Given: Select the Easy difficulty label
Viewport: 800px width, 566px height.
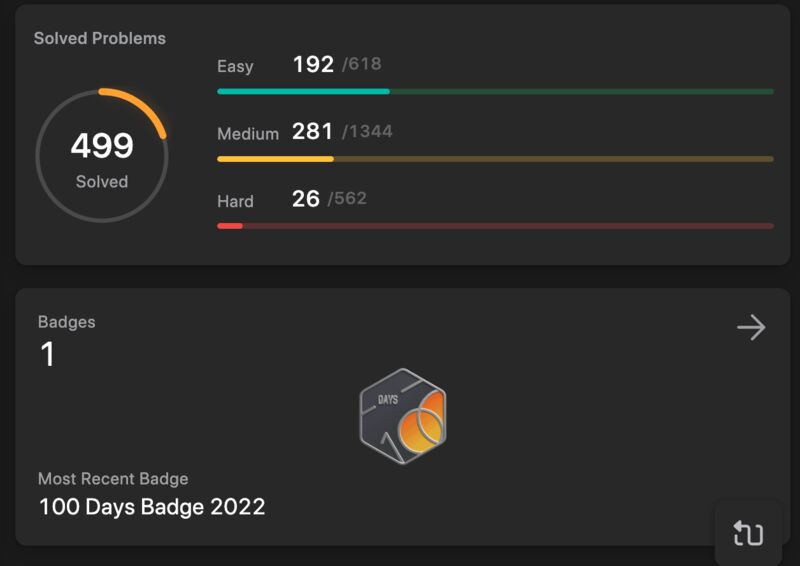Looking at the screenshot, I should coord(235,66).
